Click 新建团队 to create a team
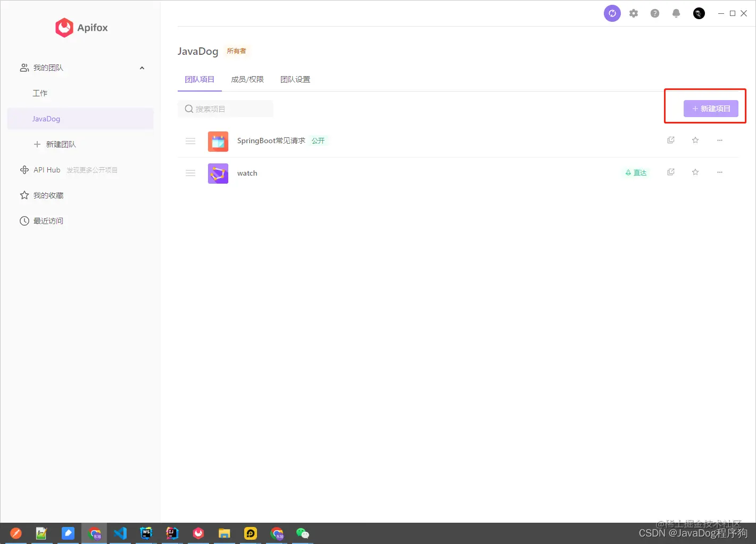Screen dimensions: 756x544 pyautogui.click(x=61, y=144)
